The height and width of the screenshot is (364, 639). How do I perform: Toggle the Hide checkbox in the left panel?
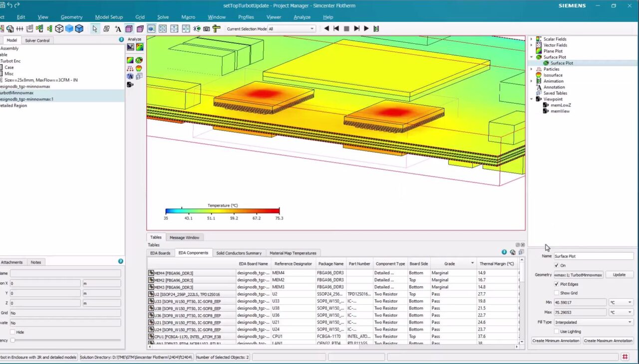coord(12,332)
